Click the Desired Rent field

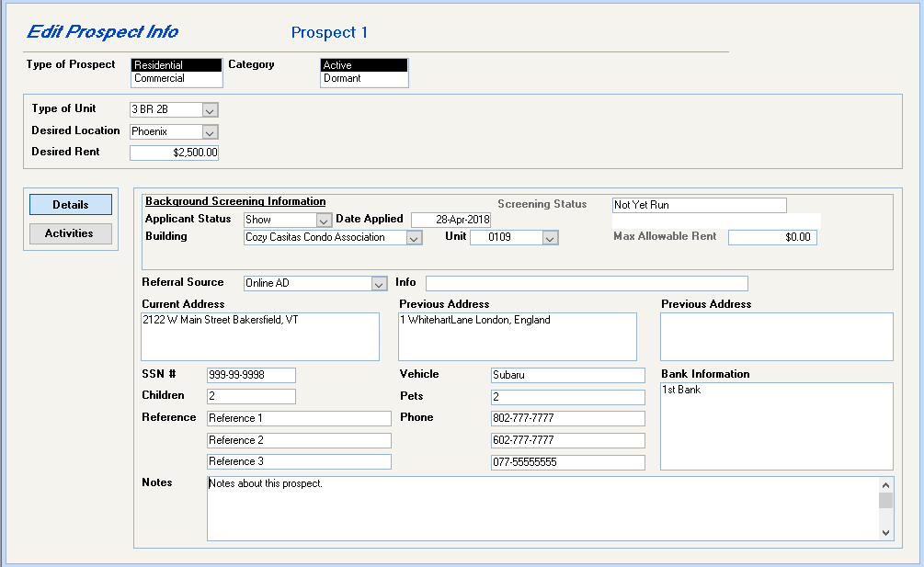[174, 153]
